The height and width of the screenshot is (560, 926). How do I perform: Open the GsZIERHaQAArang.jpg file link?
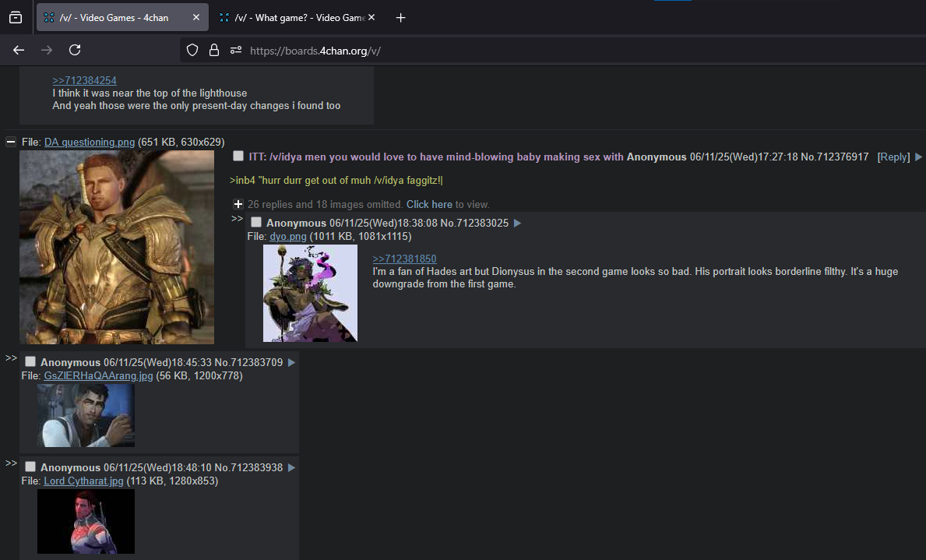point(98,375)
